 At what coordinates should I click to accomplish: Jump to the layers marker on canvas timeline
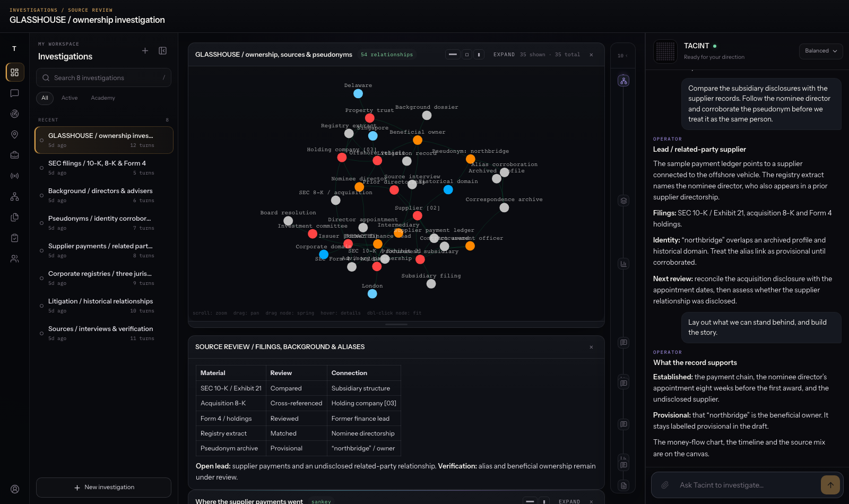pyautogui.click(x=623, y=201)
